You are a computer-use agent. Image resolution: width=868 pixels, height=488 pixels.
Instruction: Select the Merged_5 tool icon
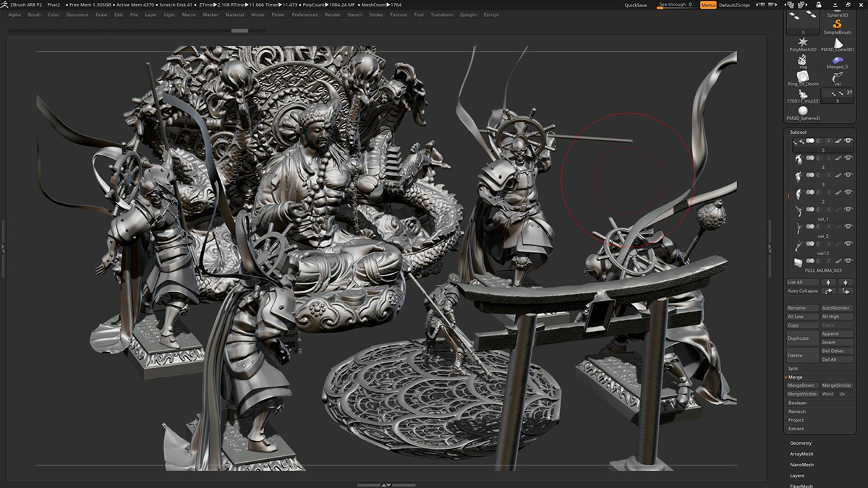(838, 61)
